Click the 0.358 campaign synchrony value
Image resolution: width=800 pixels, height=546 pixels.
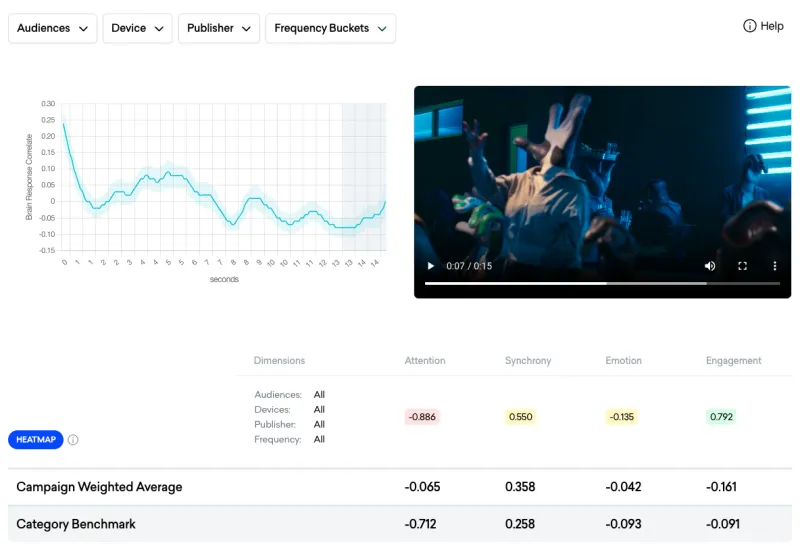520,487
